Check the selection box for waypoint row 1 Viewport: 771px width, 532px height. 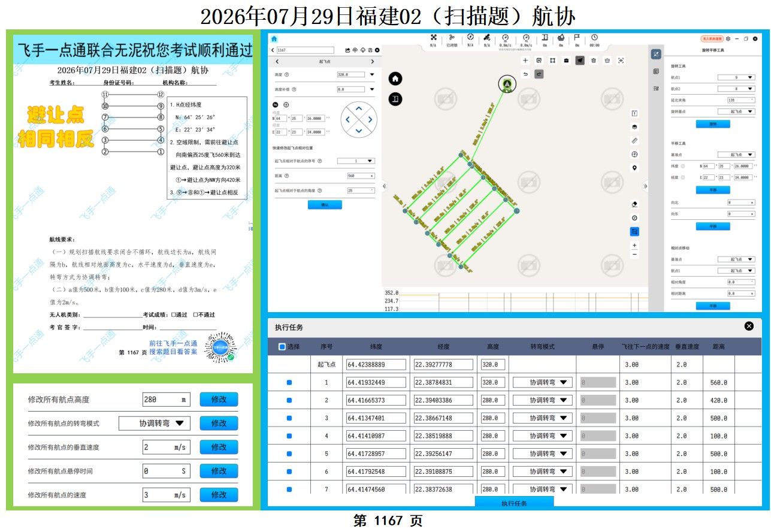[x=289, y=382]
